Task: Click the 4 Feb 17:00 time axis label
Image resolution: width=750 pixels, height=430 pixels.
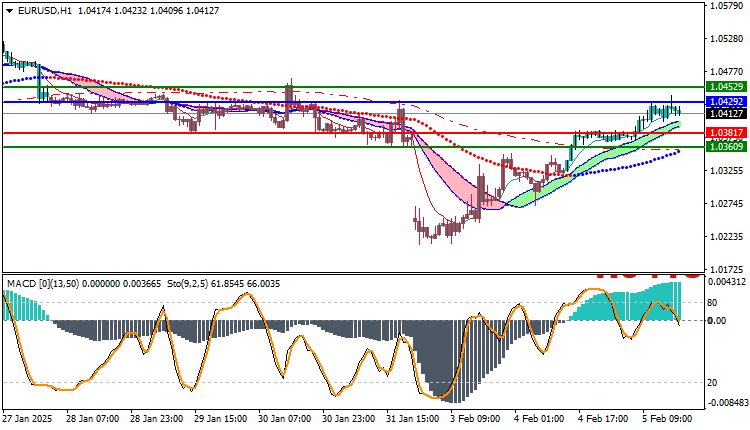Action: click(603, 419)
